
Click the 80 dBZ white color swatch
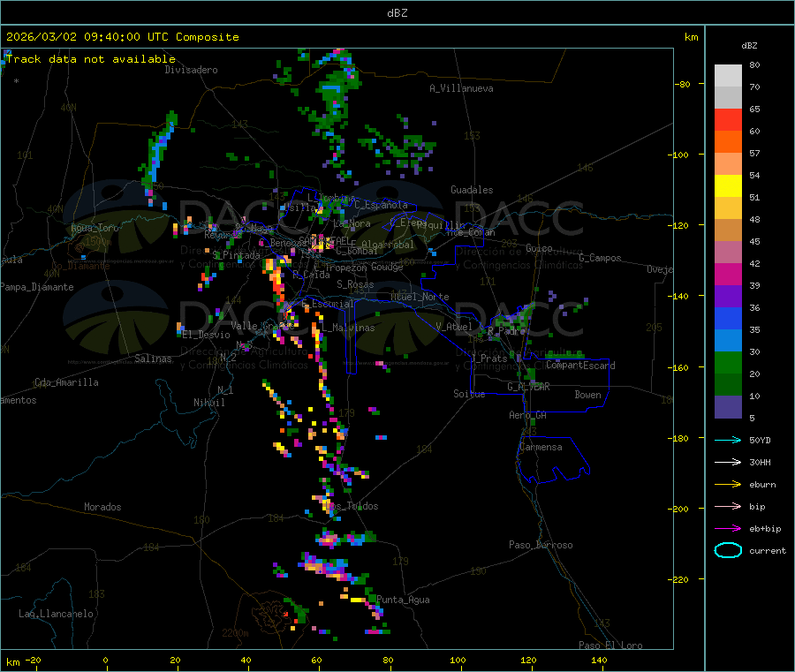click(728, 76)
